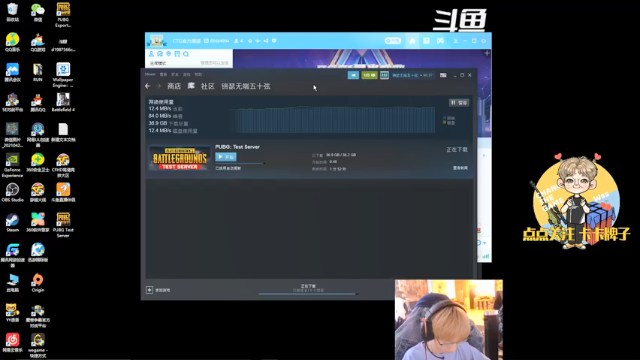
Task: Open the Steam desktop shortcut
Action: (x=13, y=222)
